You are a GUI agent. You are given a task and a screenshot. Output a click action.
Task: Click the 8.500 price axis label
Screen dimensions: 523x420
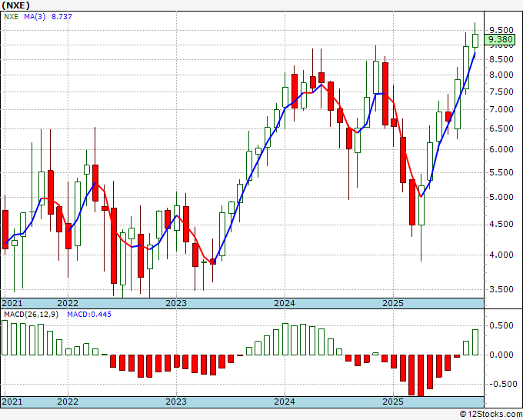point(501,59)
